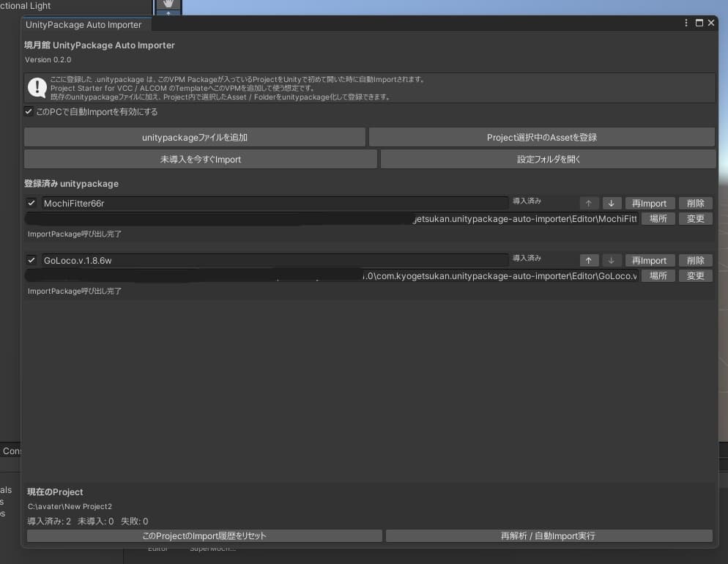This screenshot has height=564, width=728.
Task: Move GoLoco.v.1.8.6w up with arrow icon
Action: tap(588, 261)
